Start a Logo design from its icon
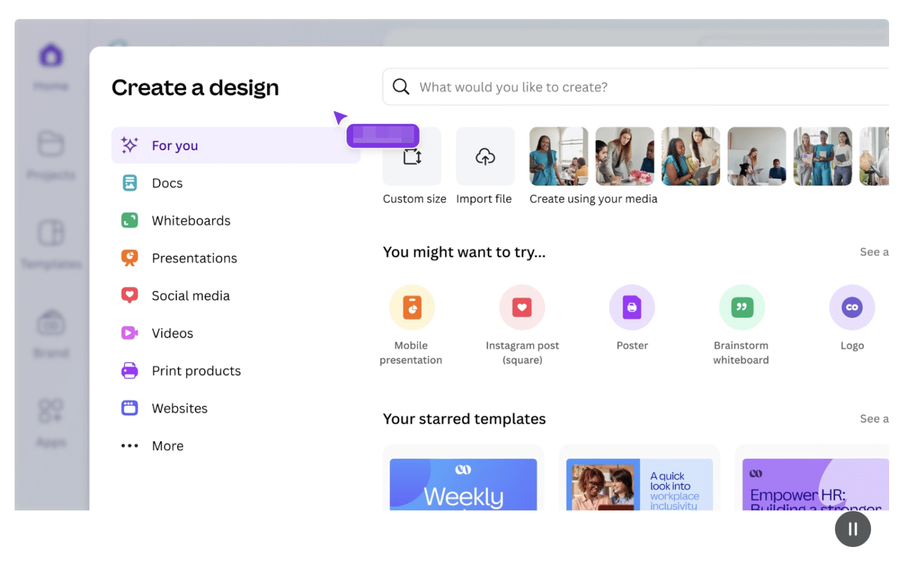 click(x=852, y=307)
